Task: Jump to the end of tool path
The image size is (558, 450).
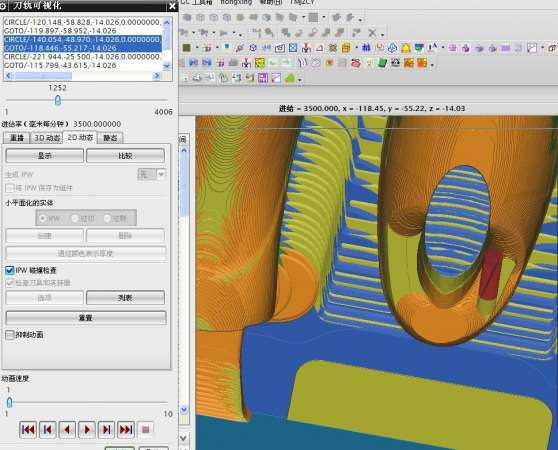Action: tap(126, 430)
